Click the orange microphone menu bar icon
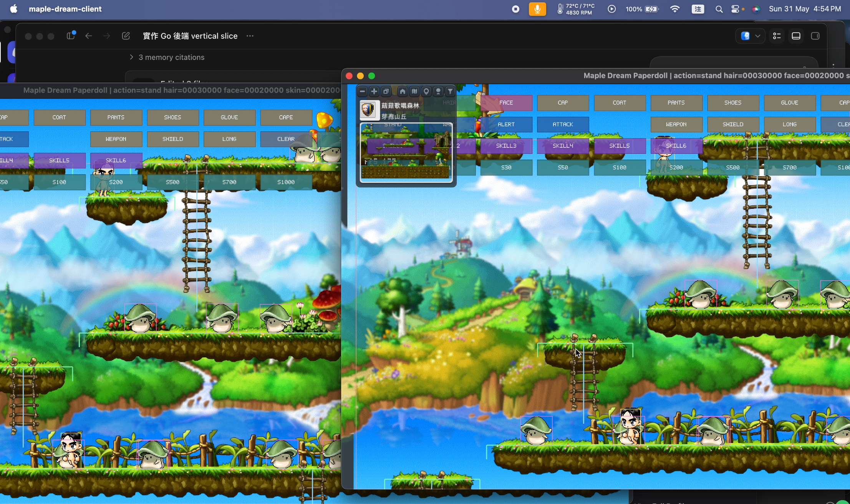Image resolution: width=850 pixels, height=504 pixels. click(537, 9)
